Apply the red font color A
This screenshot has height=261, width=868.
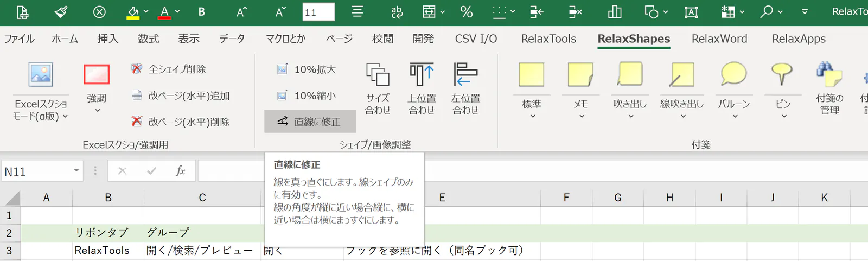tap(165, 12)
